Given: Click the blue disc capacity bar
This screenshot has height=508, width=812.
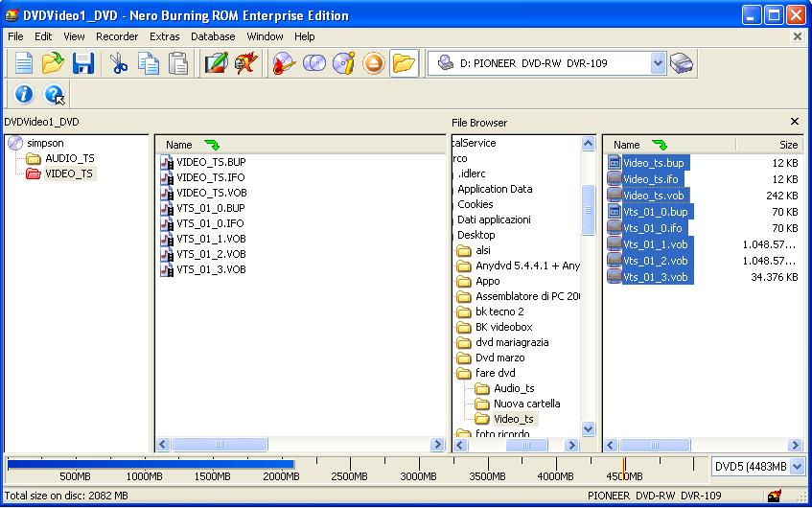Looking at the screenshot, I should [x=151, y=464].
